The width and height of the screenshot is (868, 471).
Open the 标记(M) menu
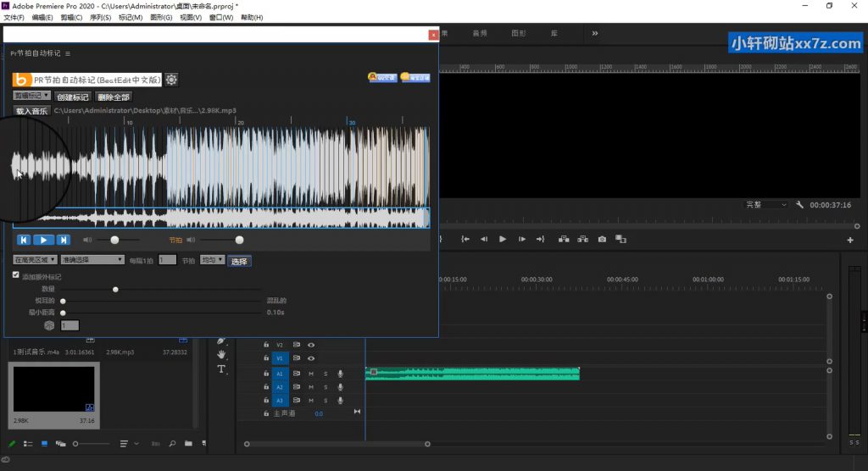click(131, 18)
